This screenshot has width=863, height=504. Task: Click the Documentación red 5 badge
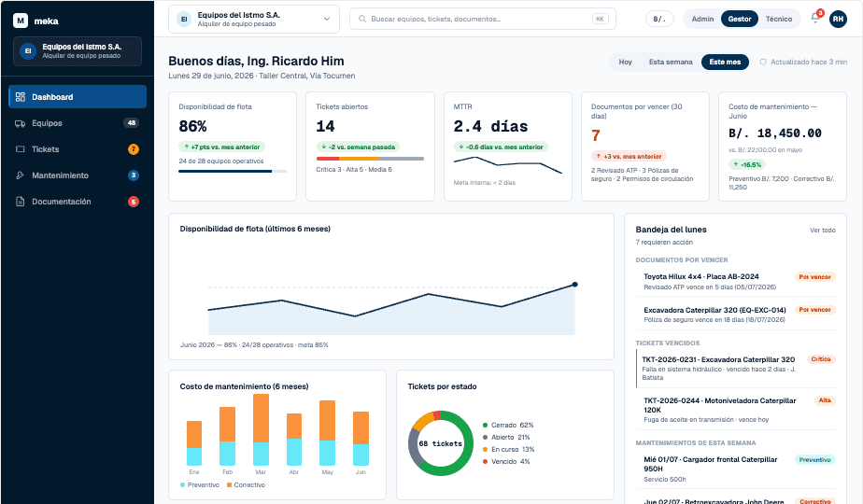134,202
